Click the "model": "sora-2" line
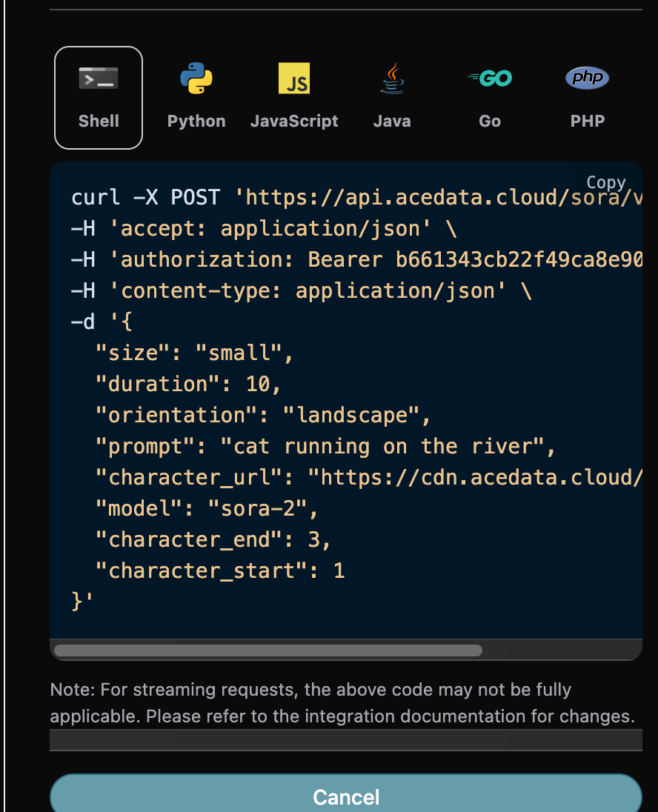658x812 pixels. click(x=206, y=508)
